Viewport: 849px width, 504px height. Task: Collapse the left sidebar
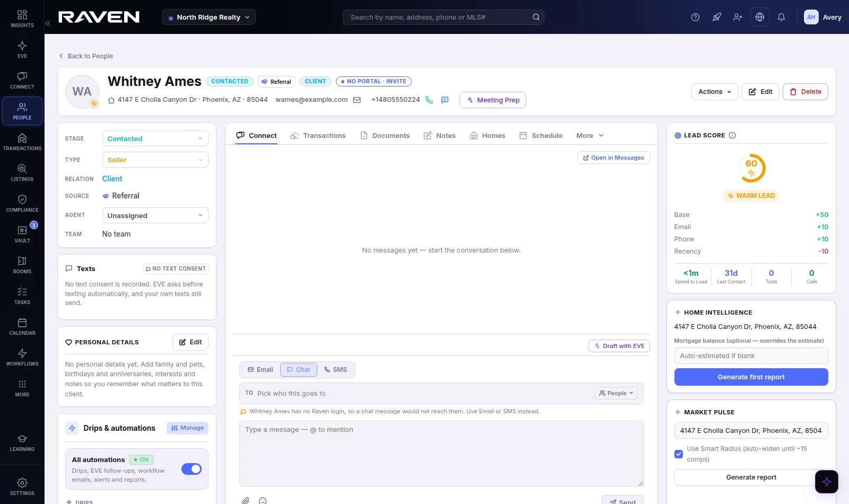point(48,23)
